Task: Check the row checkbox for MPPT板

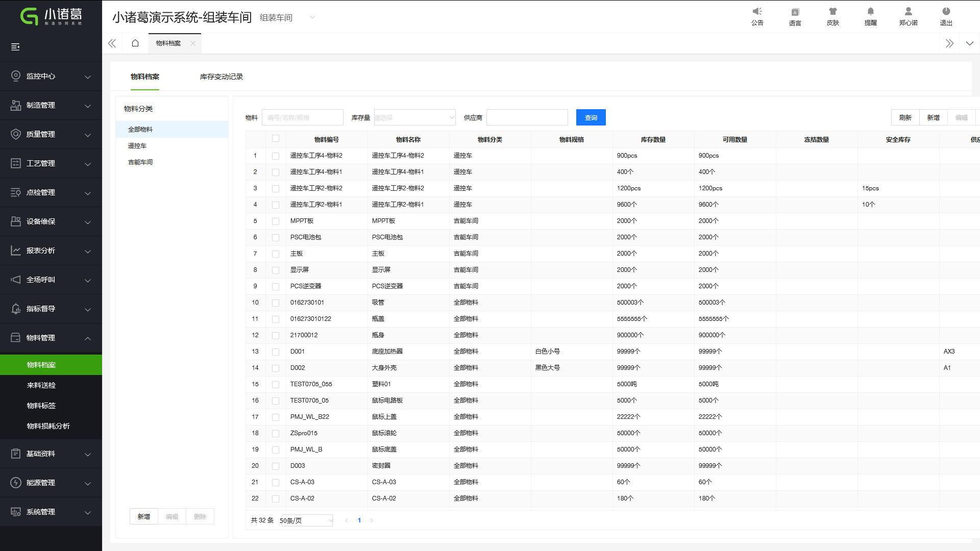Action: (x=276, y=221)
